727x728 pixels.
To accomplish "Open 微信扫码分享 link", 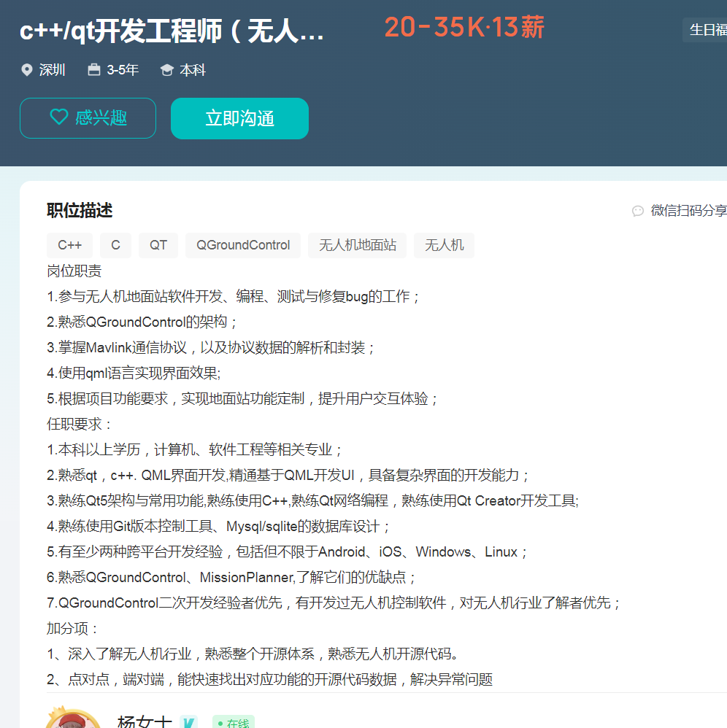I will click(688, 210).
